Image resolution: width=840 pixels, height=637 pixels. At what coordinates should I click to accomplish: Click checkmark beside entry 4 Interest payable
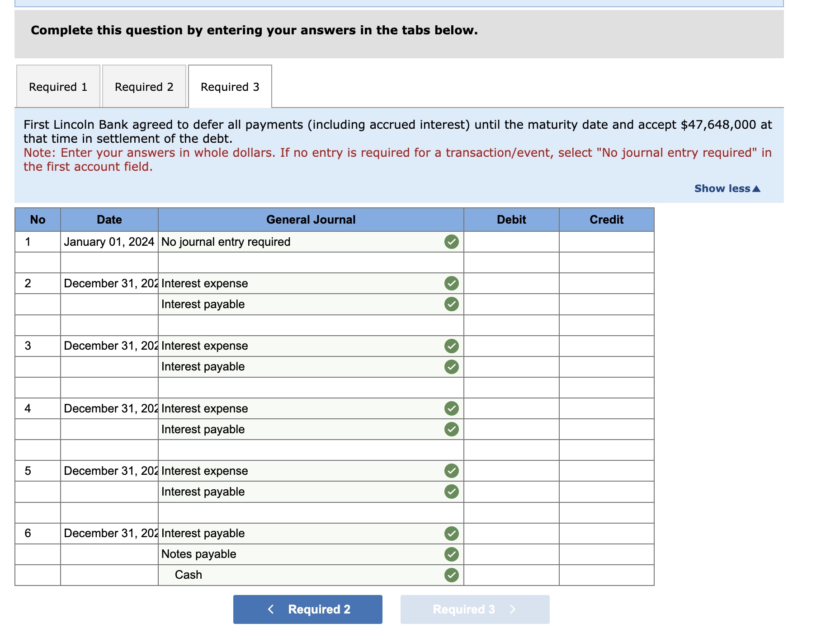point(451,429)
